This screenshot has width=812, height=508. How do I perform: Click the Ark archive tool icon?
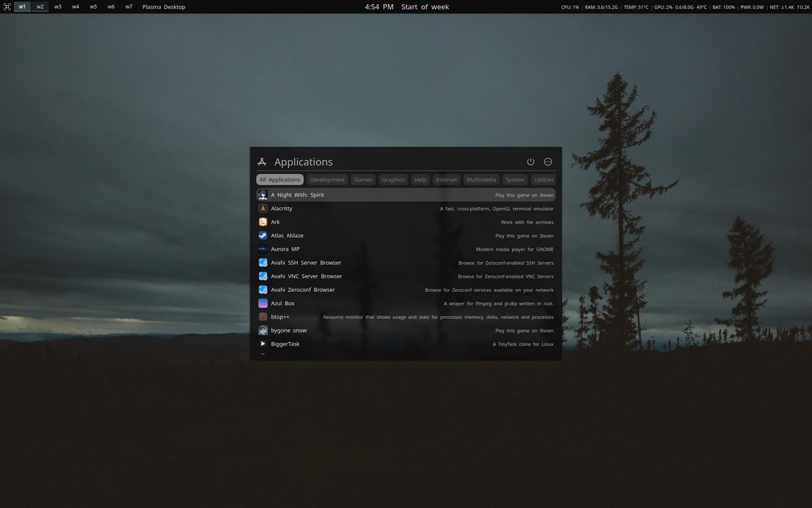point(263,221)
